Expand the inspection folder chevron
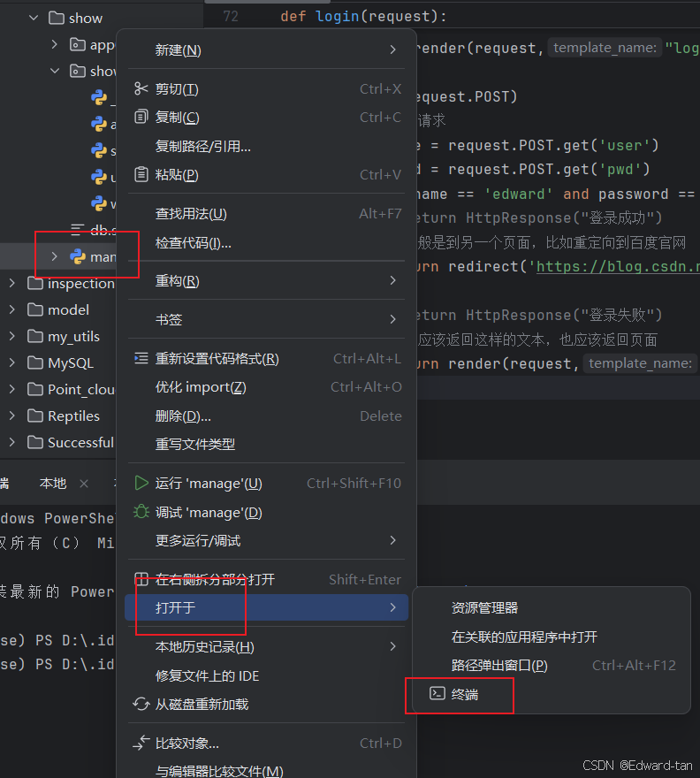The width and height of the screenshot is (700, 778). coord(12,283)
